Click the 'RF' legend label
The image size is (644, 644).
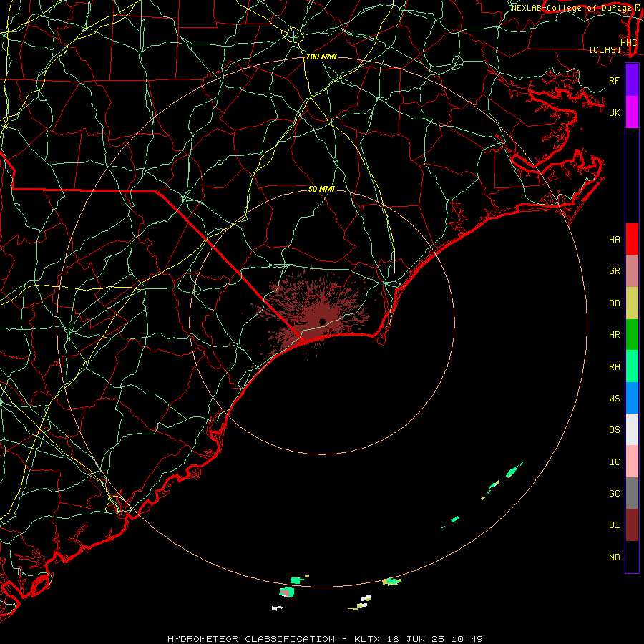coord(614,80)
